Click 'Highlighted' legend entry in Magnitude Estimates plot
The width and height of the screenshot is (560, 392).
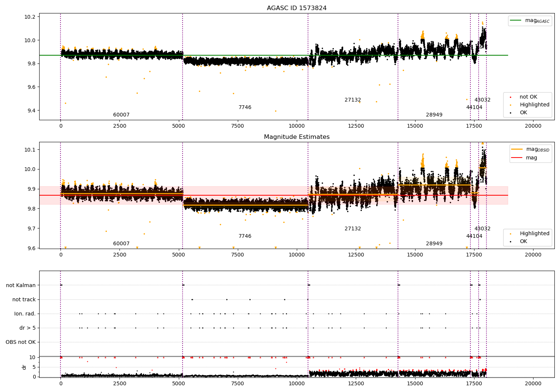click(529, 234)
